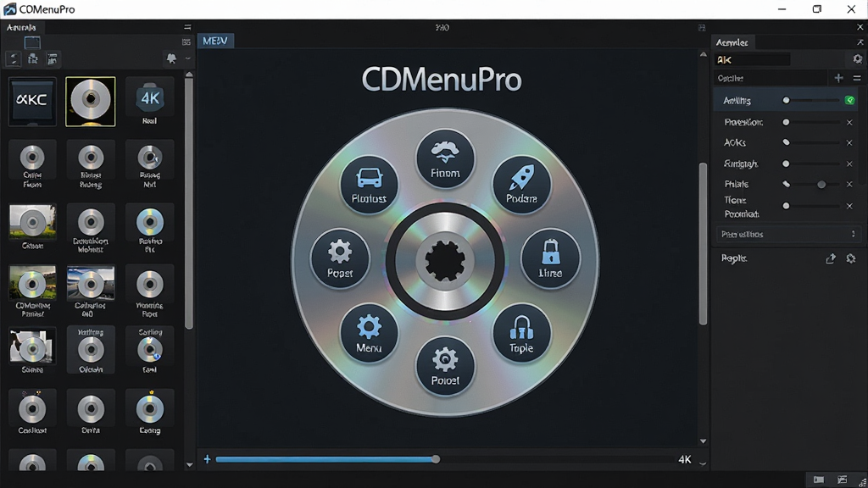Screen dimensions: 868x488
Task: Switch to the MEBV tab
Action: tap(215, 41)
